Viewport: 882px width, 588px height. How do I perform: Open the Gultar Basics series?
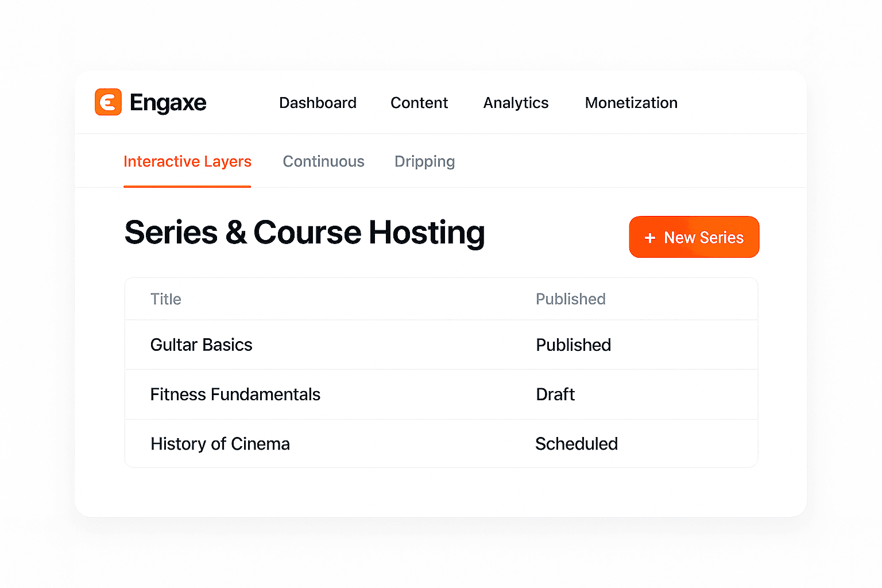point(201,345)
